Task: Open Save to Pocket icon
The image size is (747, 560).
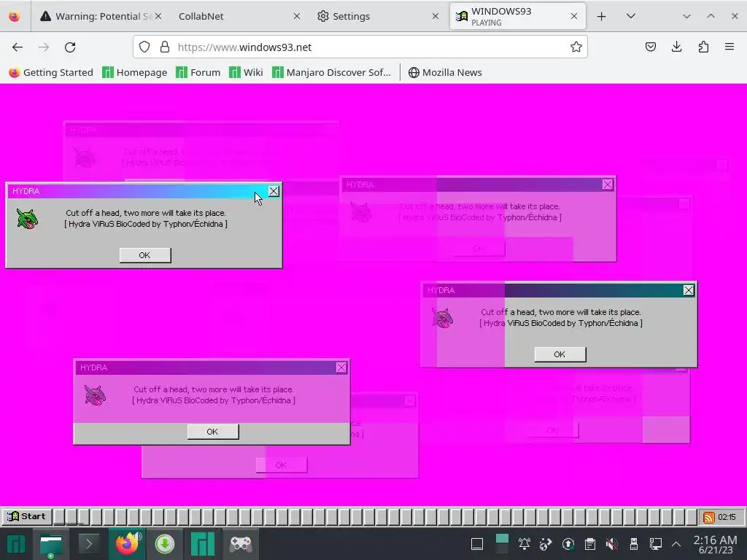Action: [x=650, y=47]
